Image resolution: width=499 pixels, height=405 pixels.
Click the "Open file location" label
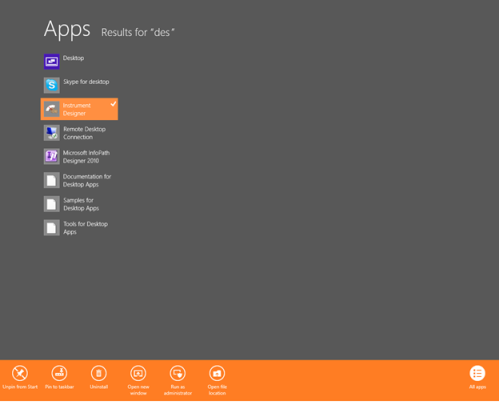click(217, 390)
